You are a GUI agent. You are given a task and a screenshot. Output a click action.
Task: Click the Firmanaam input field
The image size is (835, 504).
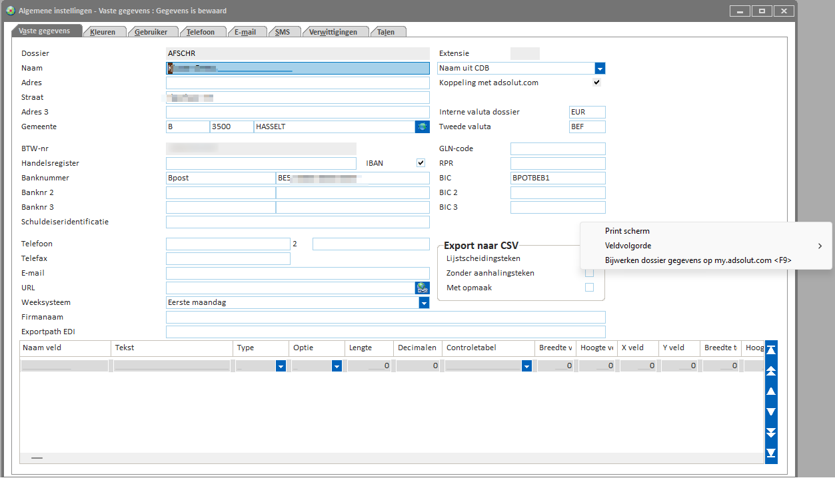coord(385,317)
